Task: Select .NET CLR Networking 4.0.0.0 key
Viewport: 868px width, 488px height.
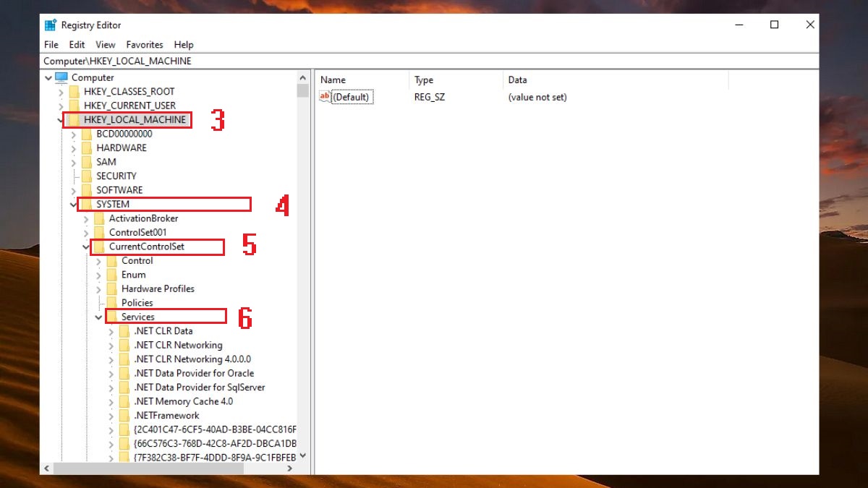Action: pyautogui.click(x=192, y=359)
